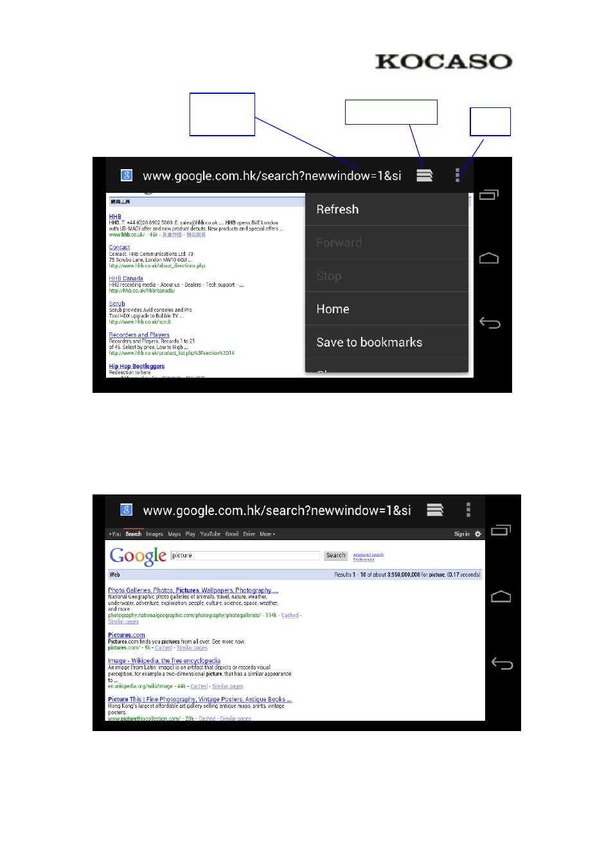
Task: Click hhb.co.uk/scrub green URL
Action: (140, 322)
